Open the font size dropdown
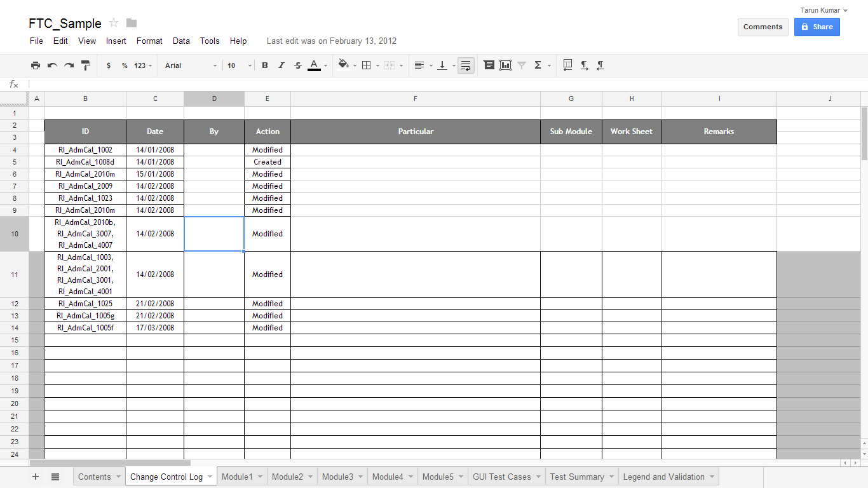The width and height of the screenshot is (868, 488). (238, 65)
